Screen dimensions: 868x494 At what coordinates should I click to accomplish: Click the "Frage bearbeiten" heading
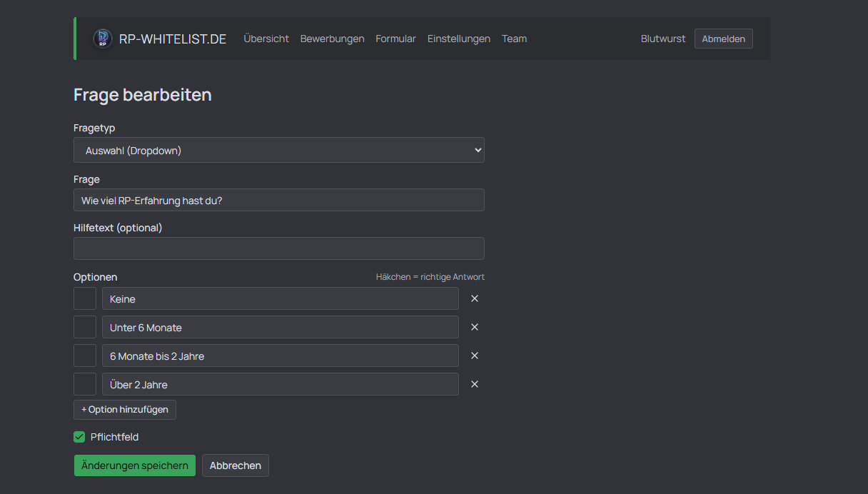143,95
